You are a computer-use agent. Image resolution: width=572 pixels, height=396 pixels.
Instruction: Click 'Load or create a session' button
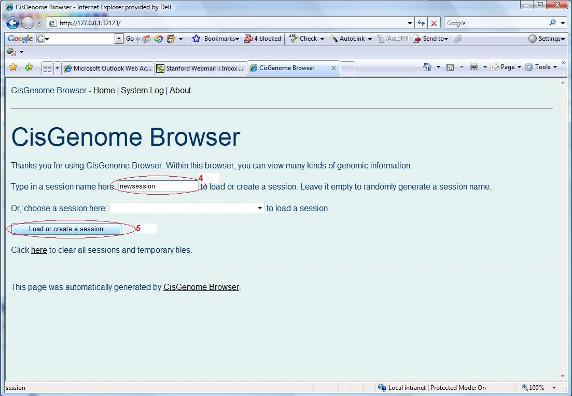[66, 229]
